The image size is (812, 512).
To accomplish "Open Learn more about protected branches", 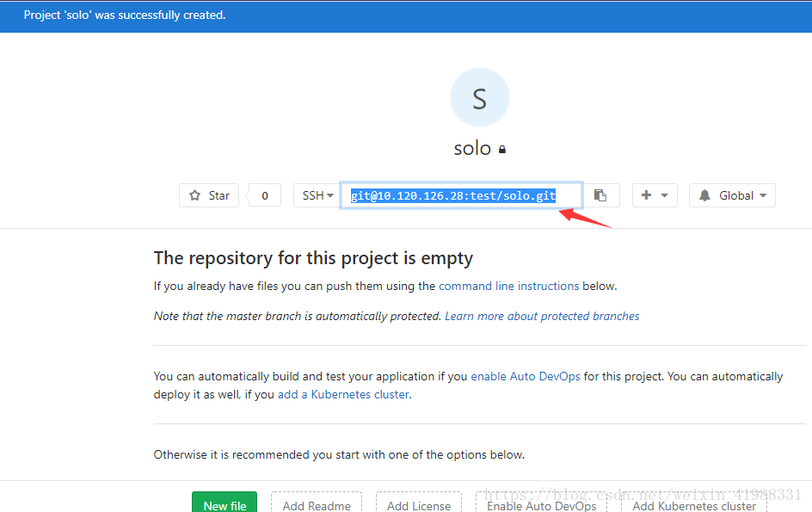I will 542,316.
